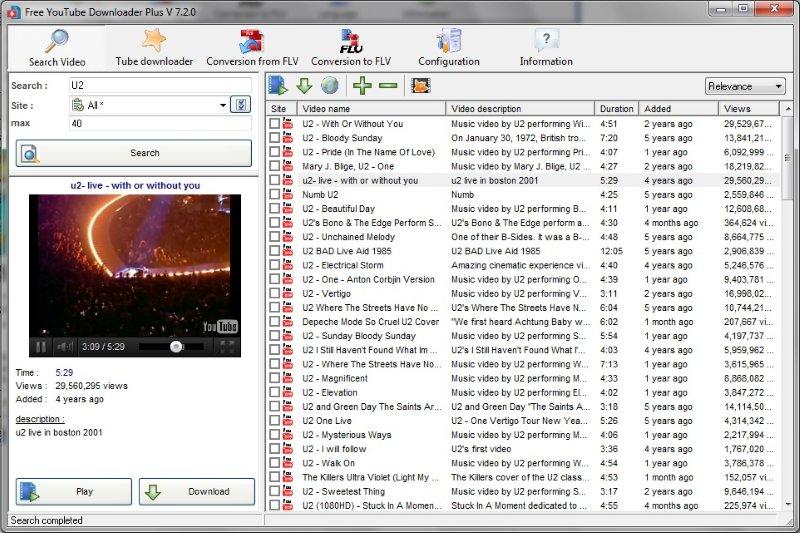The width and height of the screenshot is (800, 533).
Task: Click the green plus add icon
Action: point(362,86)
